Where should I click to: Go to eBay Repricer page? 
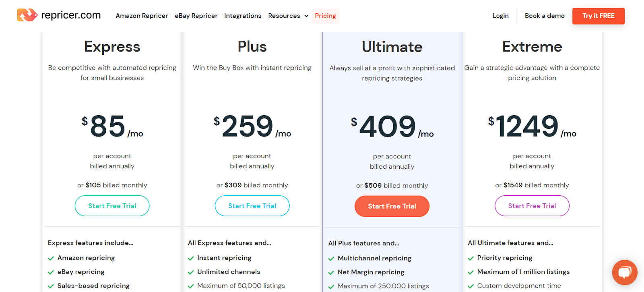point(196,16)
